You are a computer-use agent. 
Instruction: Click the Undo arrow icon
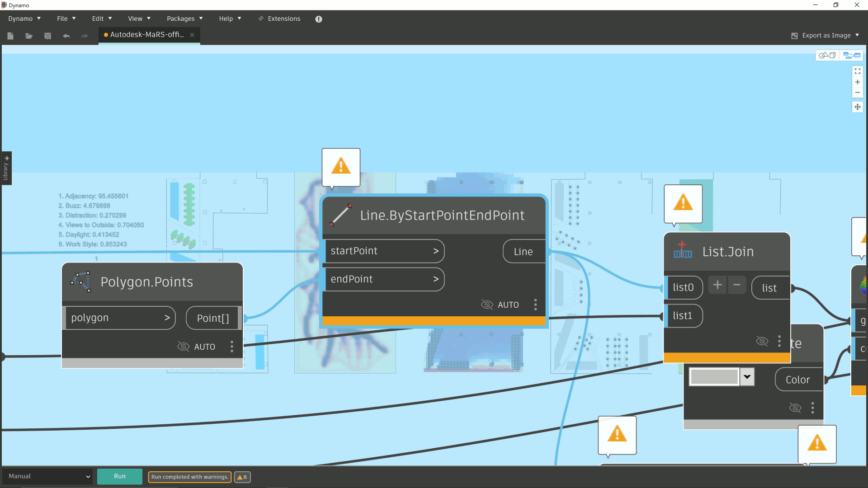pos(66,36)
